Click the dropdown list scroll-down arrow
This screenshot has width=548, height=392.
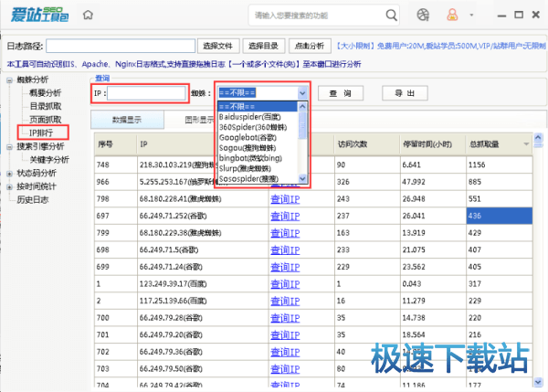click(302, 178)
